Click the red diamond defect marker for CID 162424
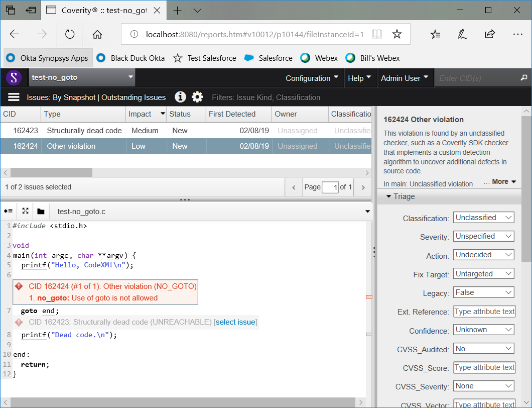The image size is (532, 408). pos(19,286)
